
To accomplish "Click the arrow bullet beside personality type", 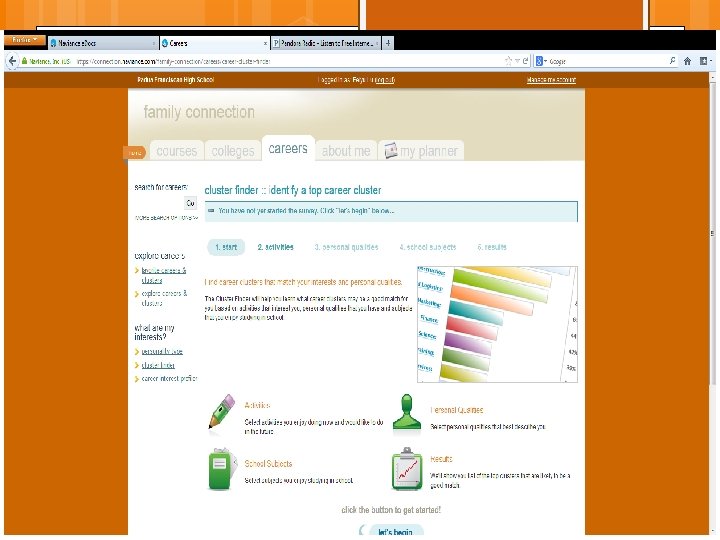I will click(x=137, y=352).
